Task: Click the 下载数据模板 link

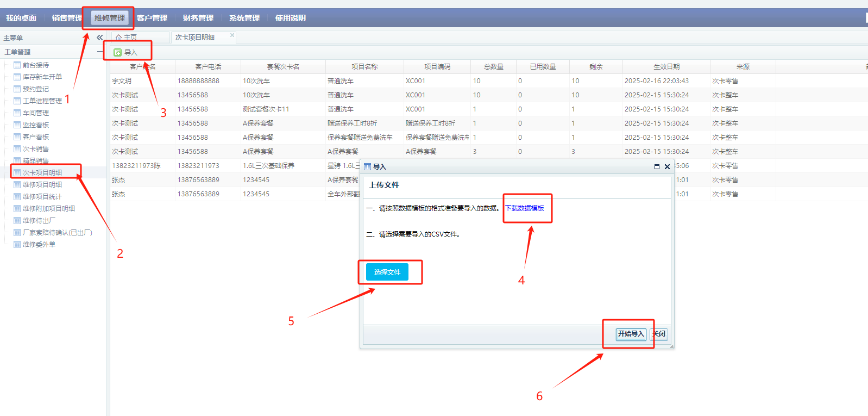Action: click(x=525, y=208)
